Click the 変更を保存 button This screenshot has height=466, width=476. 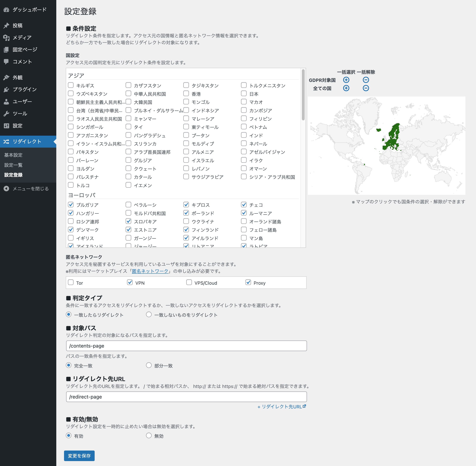79,456
